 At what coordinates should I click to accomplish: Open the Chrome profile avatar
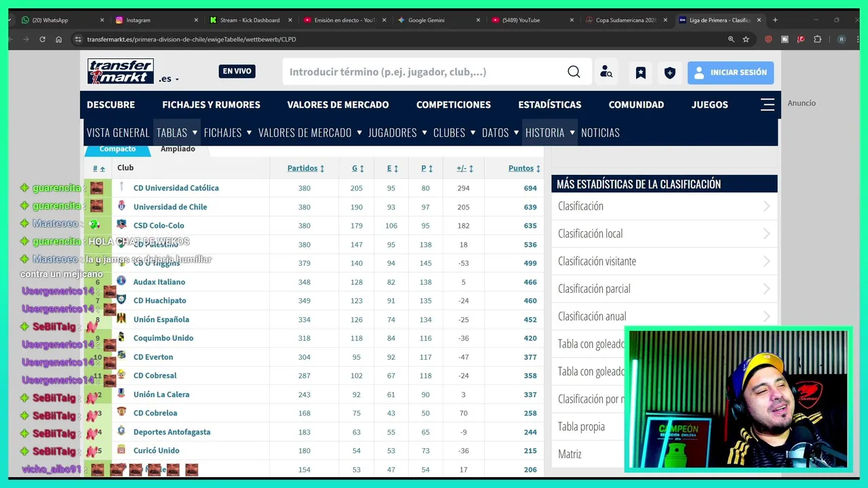(x=842, y=39)
